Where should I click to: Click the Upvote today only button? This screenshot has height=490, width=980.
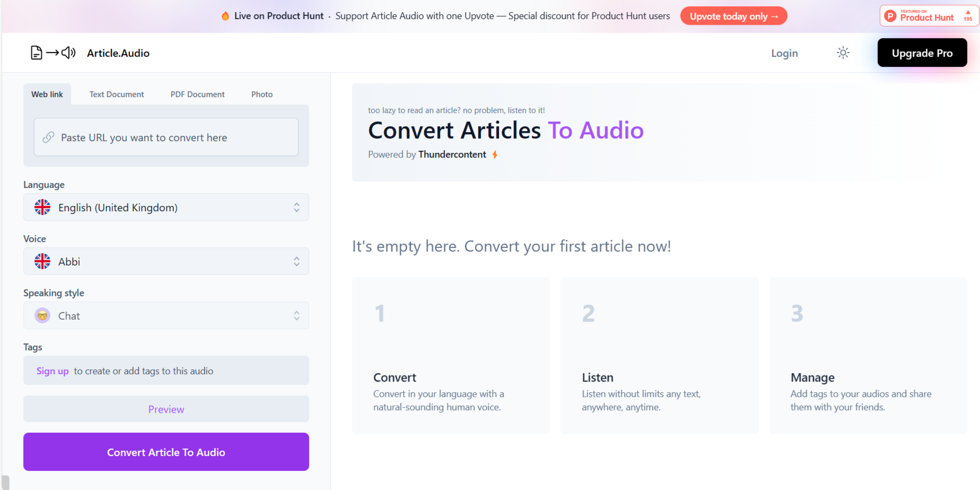[x=735, y=16]
